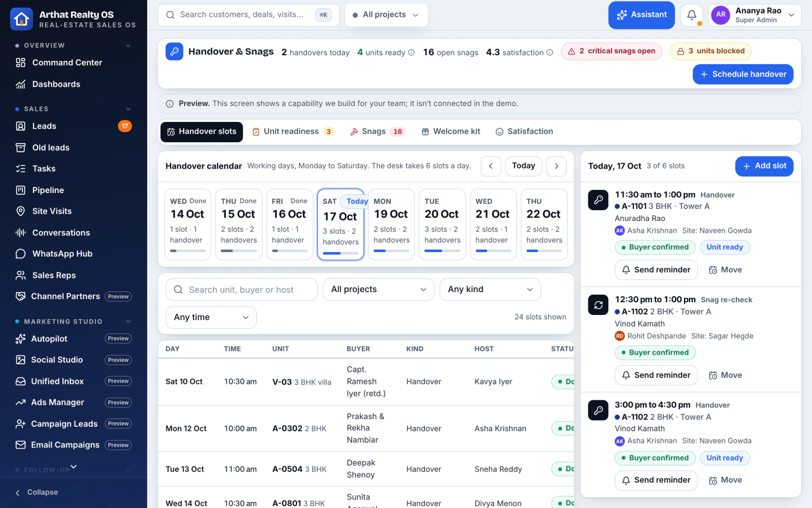This screenshot has height=508, width=812.
Task: Click Schedule handover button
Action: point(743,74)
